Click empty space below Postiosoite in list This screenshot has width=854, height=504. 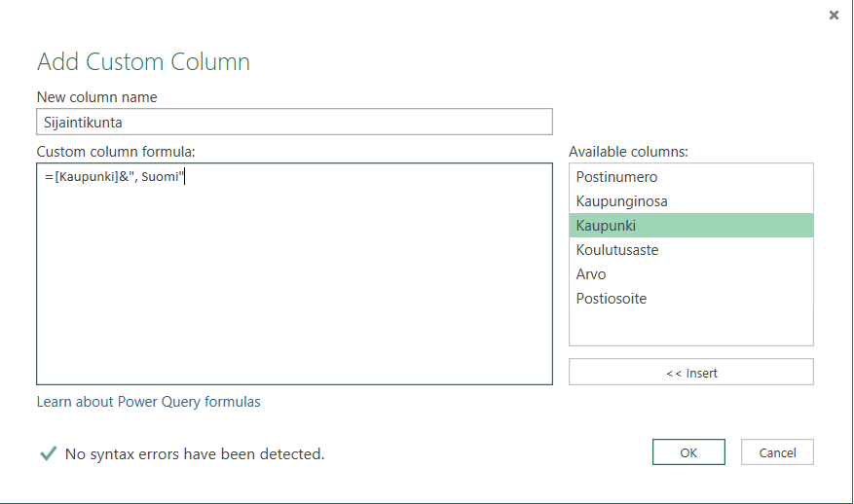click(x=690, y=328)
